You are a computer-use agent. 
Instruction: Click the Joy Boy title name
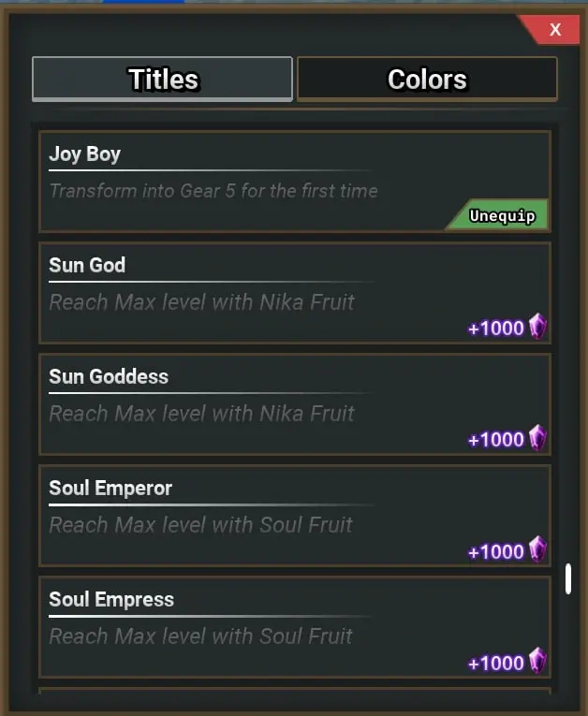(84, 153)
